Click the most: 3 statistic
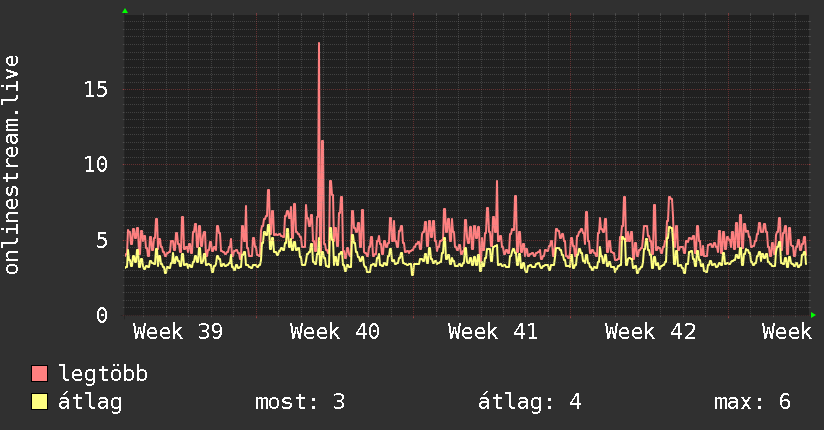This screenshot has height=430, width=824. click(x=300, y=402)
